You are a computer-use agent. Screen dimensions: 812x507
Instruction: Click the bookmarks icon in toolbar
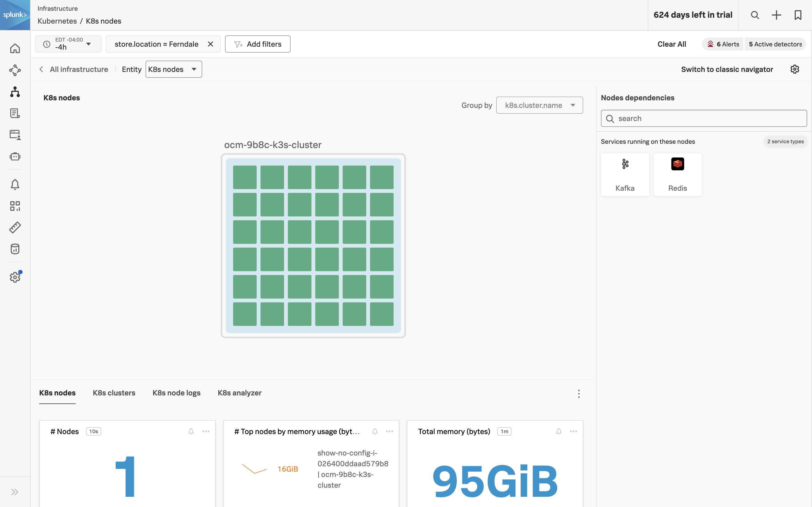click(798, 14)
